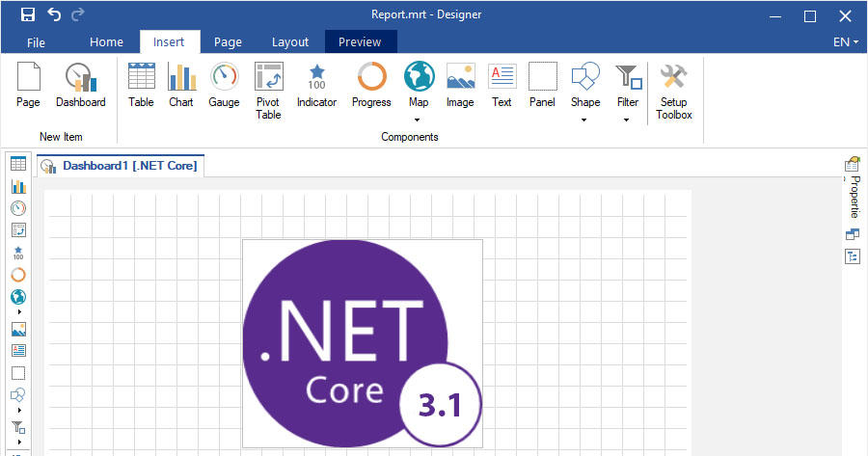
Task: Add a Gauge component from ribbon
Action: tap(224, 85)
